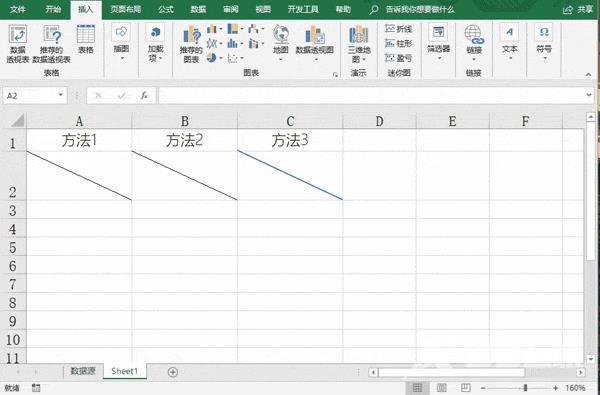Insert a column sparkline (柱形)
The height and width of the screenshot is (395, 600).
pos(398,43)
